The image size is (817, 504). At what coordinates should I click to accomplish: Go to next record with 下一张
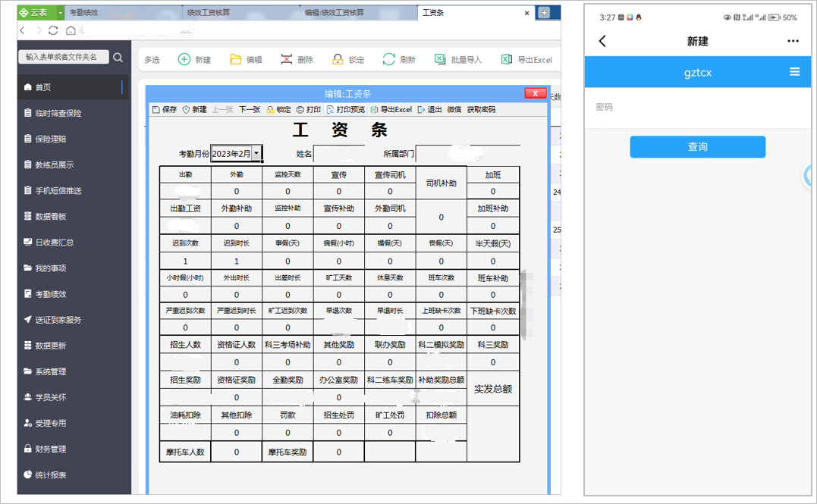pos(250,109)
